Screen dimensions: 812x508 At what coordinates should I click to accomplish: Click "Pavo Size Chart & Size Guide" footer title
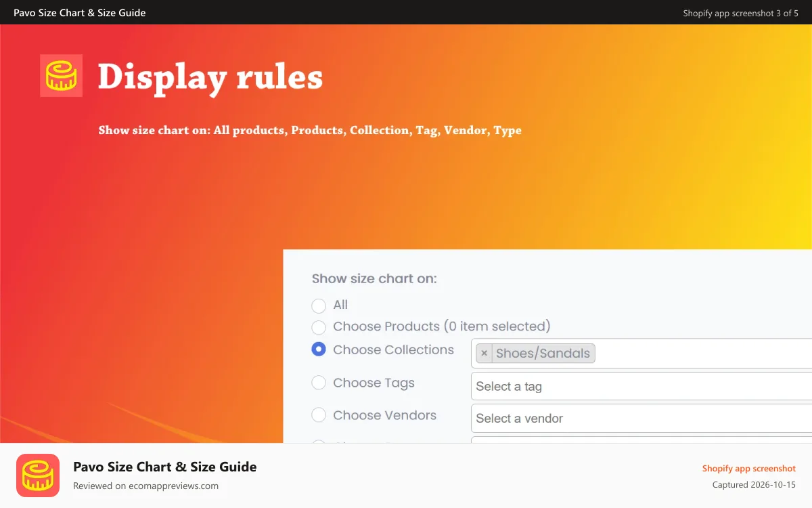165,467
